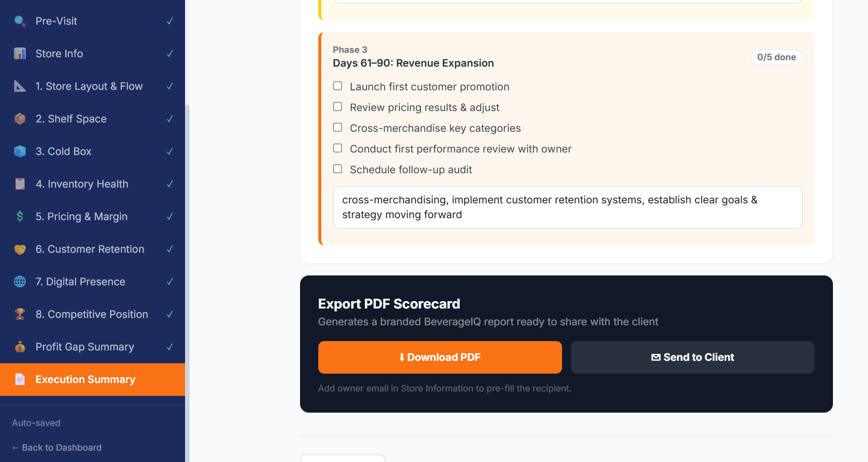Screen dimensions: 868x462
Task: Click the Store Info chart icon
Action: pos(20,53)
